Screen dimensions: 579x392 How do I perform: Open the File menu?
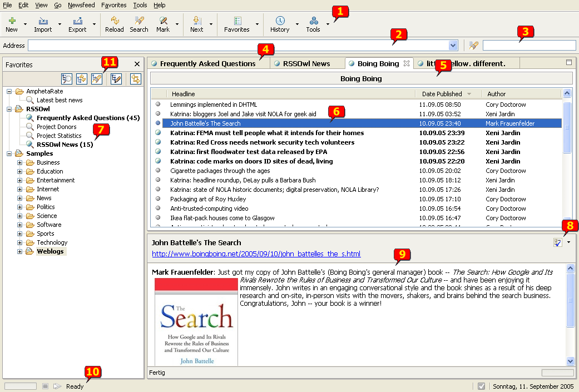(x=7, y=5)
